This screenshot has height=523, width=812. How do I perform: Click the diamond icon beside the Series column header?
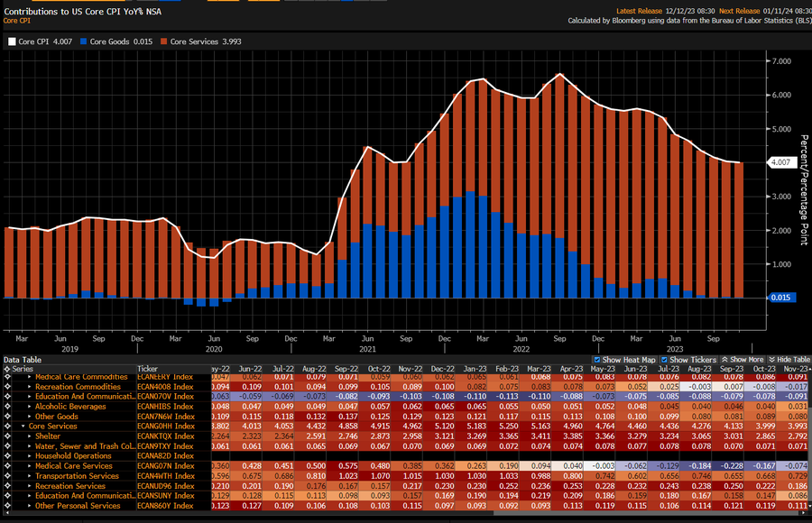7,368
